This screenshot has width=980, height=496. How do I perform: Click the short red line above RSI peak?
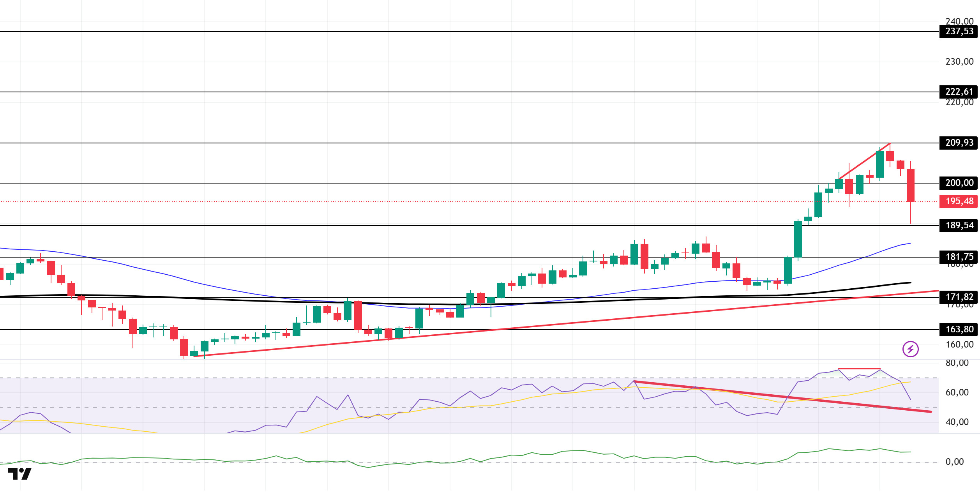point(859,369)
